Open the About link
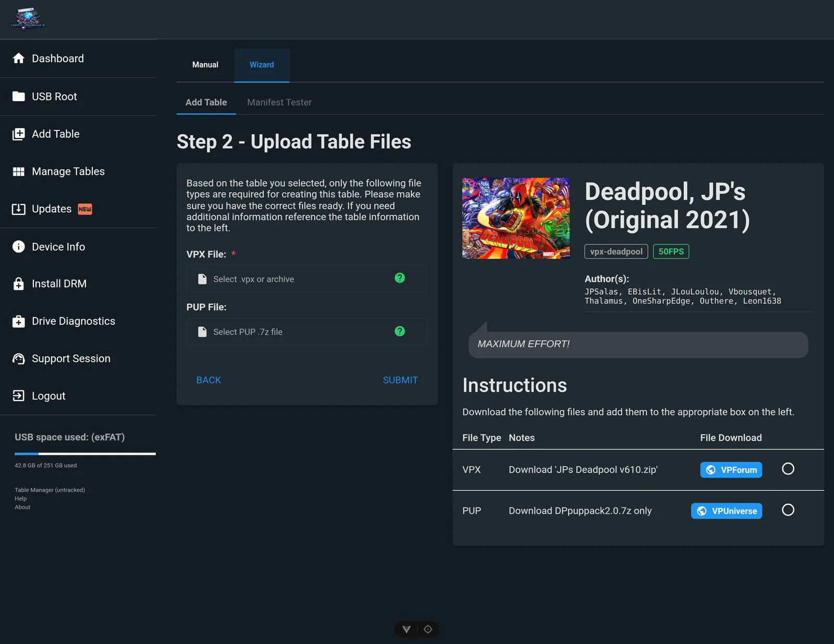The image size is (834, 644). [22, 507]
